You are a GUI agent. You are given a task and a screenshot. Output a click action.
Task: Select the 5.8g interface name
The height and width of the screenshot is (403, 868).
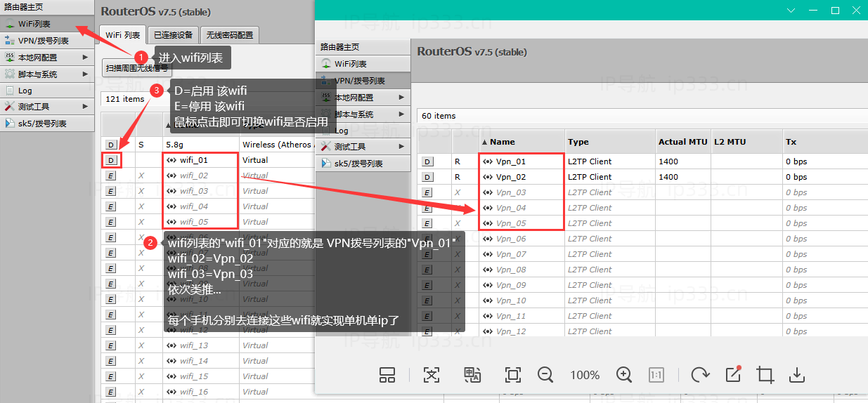click(174, 145)
